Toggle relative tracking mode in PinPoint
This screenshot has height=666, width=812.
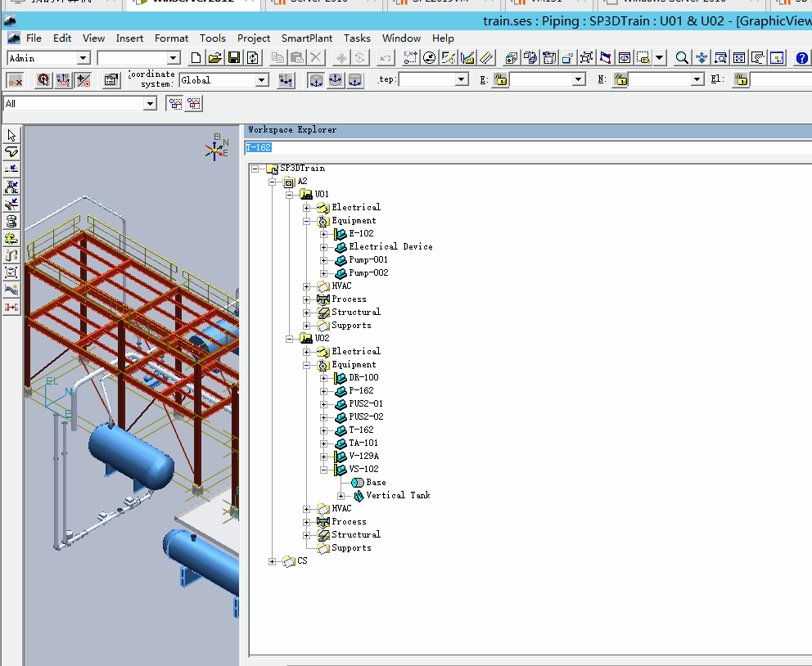click(83, 80)
